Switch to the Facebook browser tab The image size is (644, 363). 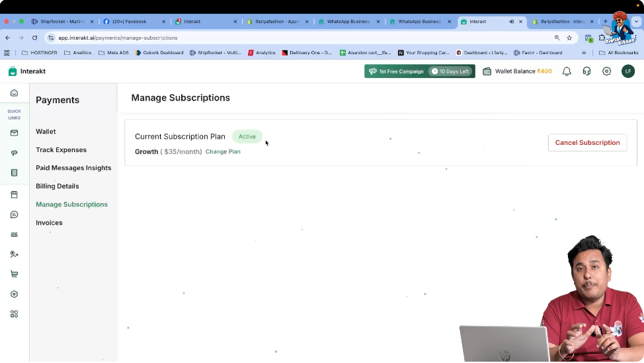click(x=130, y=21)
